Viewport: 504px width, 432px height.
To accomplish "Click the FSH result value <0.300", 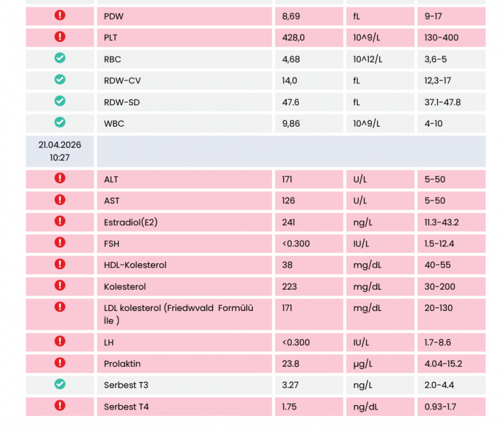I will point(296,244).
